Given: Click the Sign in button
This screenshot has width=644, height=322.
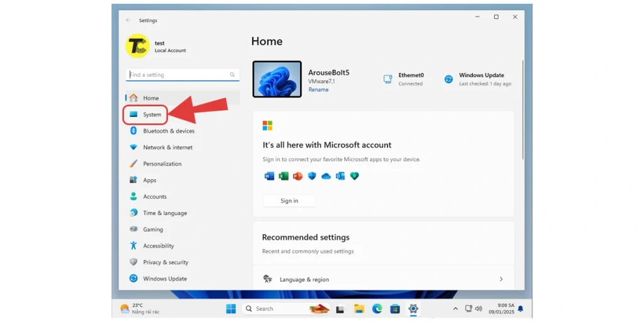Looking at the screenshot, I should point(289,201).
